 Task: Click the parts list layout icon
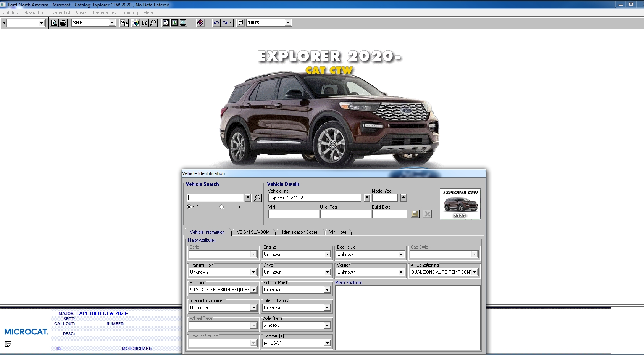(x=166, y=23)
